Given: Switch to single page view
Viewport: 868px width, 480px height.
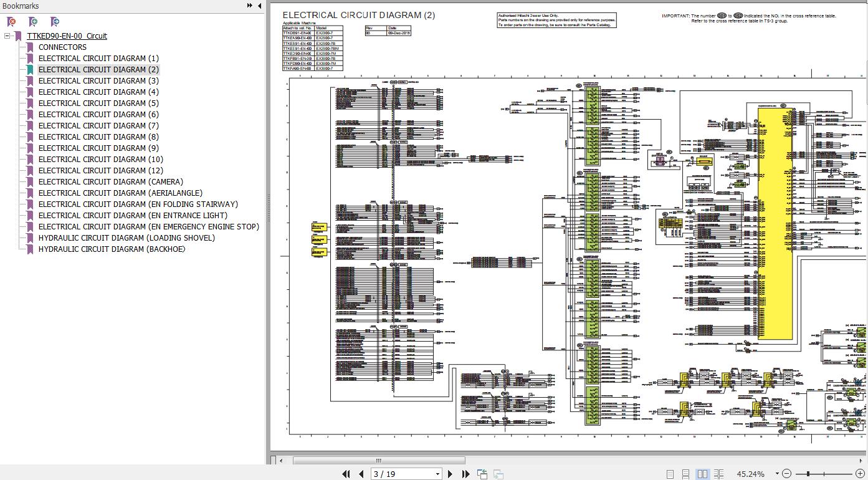Looking at the screenshot, I should [x=670, y=474].
